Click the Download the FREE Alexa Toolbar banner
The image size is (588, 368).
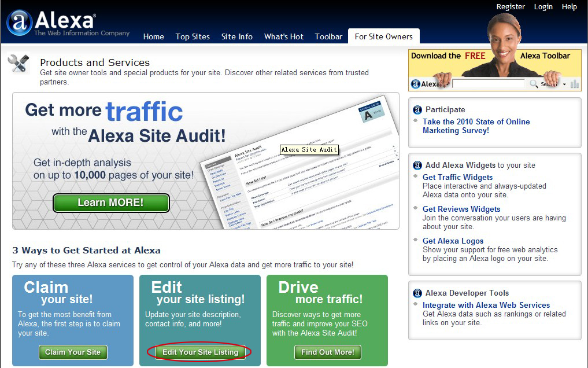point(494,70)
